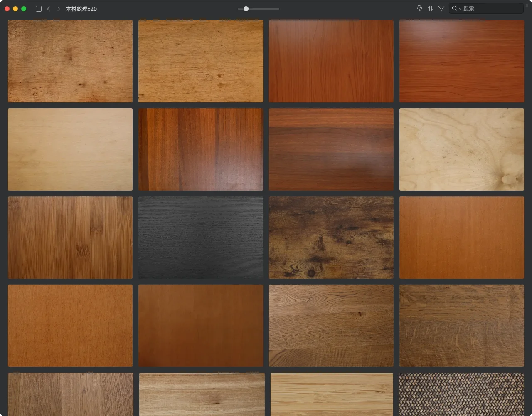Select the woven rattan texture thumbnail
This screenshot has width=532, height=416.
461,394
